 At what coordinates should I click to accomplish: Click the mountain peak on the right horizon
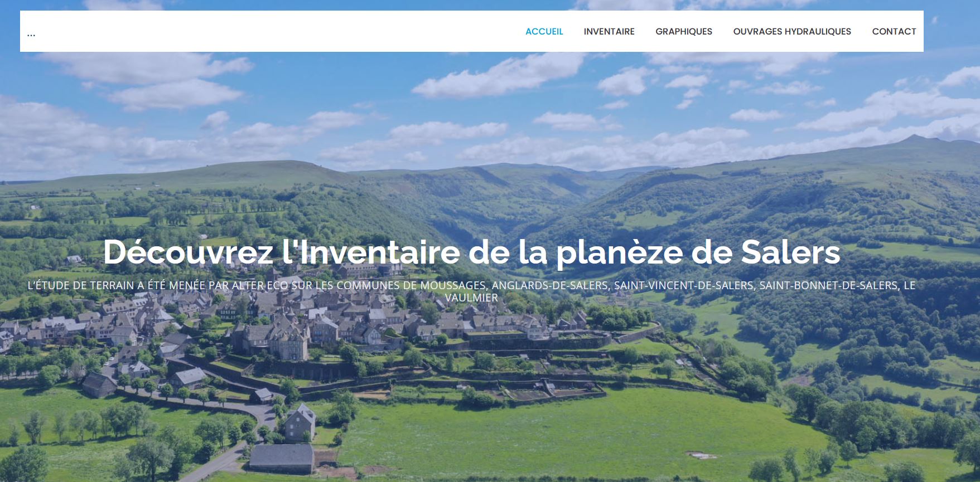[915, 138]
